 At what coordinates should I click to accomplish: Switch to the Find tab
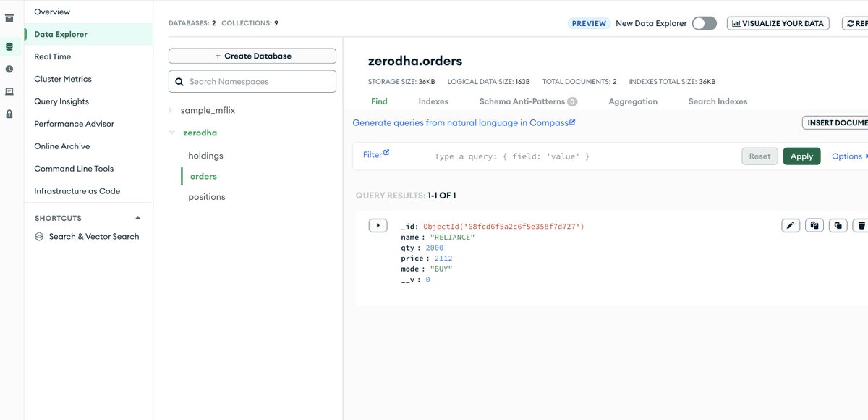[379, 101]
